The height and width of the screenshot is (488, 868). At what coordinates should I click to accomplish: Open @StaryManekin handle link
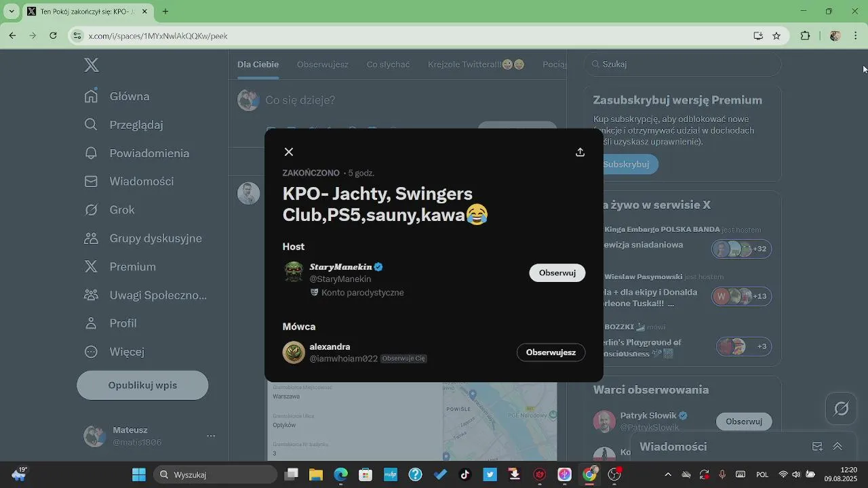340,279
